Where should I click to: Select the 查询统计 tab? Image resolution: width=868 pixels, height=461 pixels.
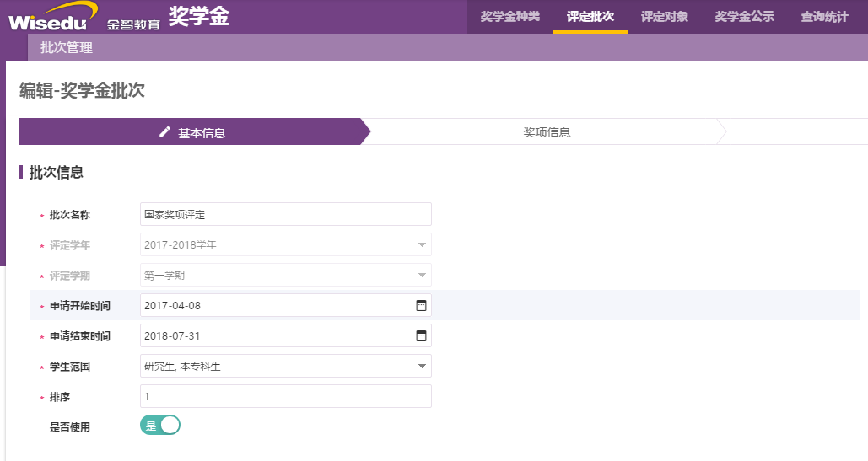(824, 17)
